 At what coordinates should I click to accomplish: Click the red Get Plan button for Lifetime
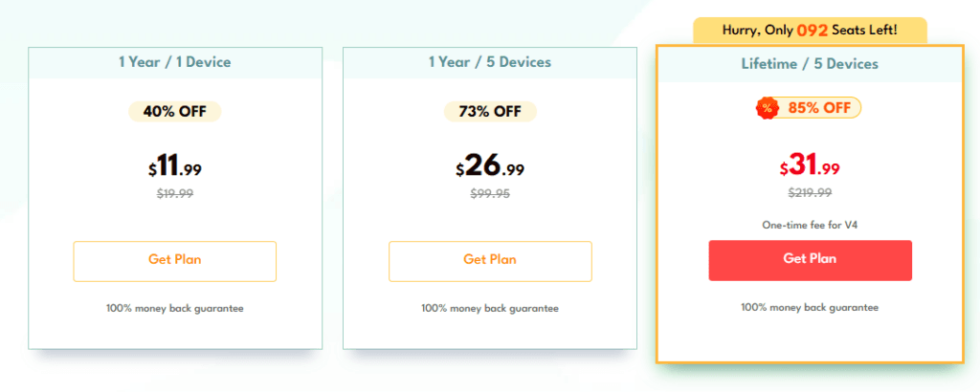pos(810,260)
